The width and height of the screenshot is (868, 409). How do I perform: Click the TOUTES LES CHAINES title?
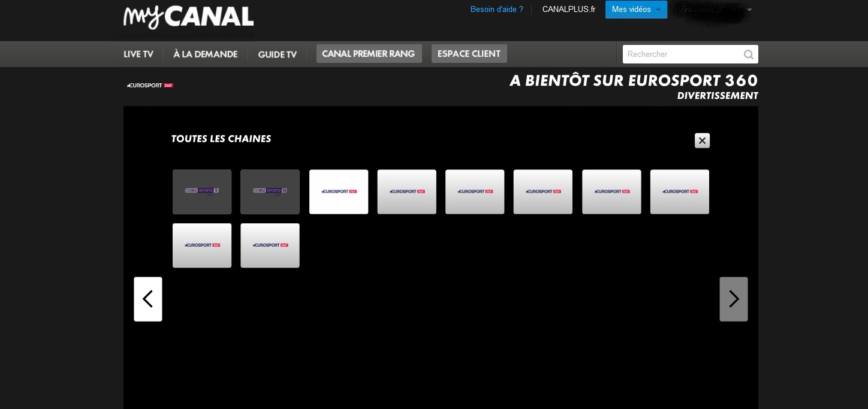(221, 139)
